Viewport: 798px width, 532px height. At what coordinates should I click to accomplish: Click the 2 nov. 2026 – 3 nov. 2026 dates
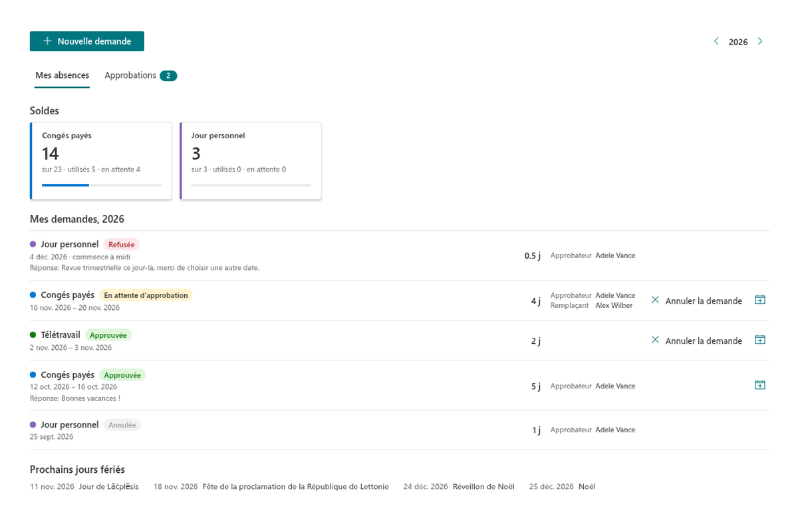(x=70, y=347)
